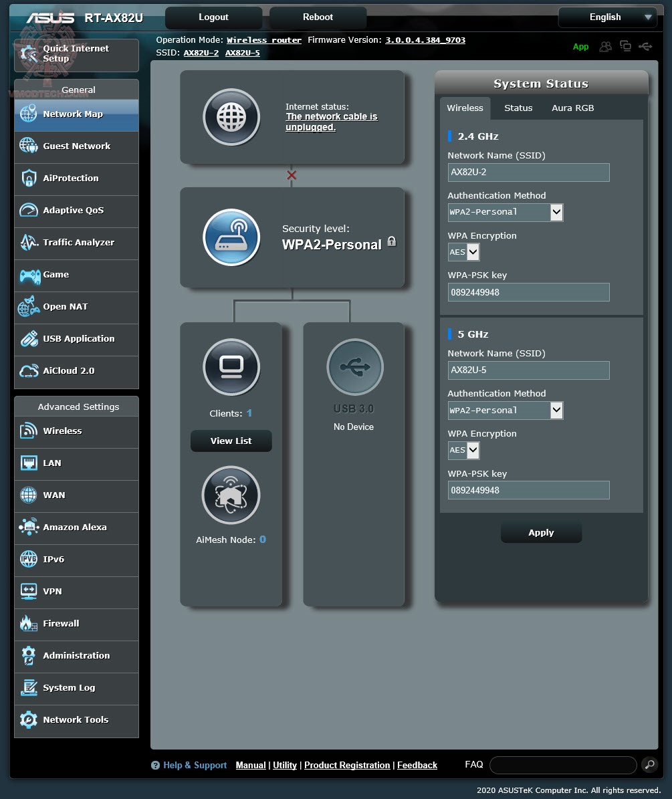Screen dimensions: 672x799
Task: Click the AiProtection shield icon
Action: tap(29, 178)
